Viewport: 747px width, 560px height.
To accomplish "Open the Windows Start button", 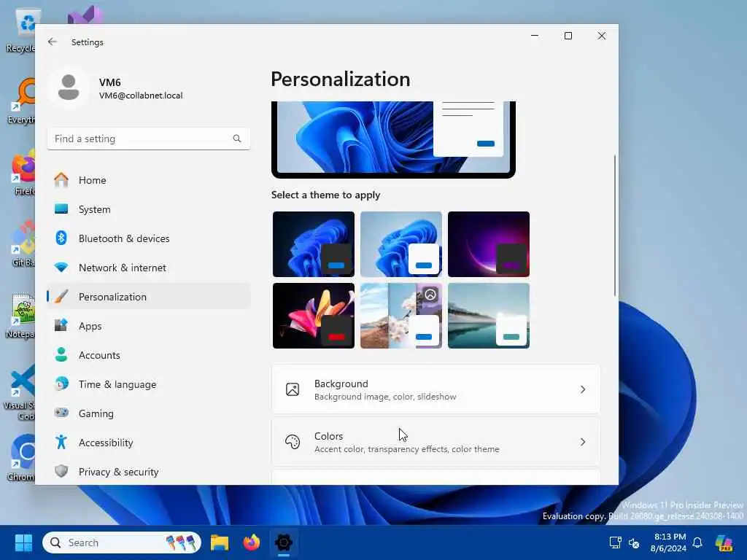I will [23, 542].
